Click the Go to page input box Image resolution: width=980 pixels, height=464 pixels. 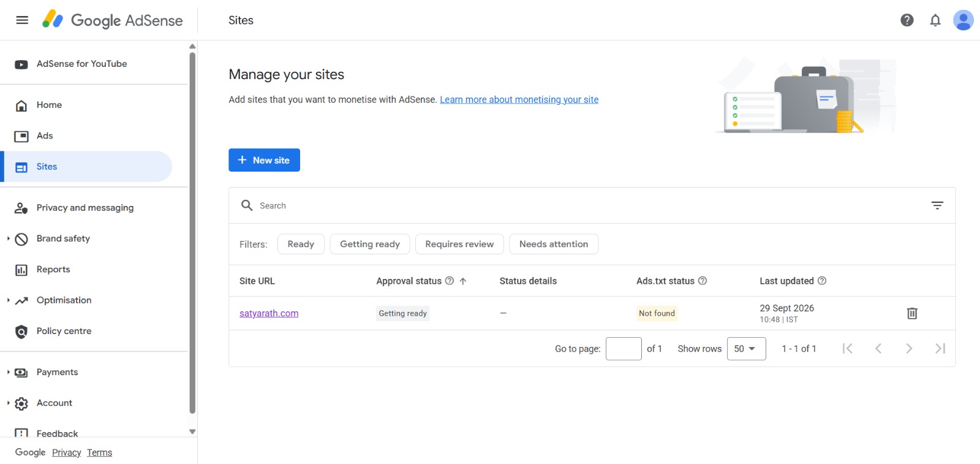coord(624,349)
